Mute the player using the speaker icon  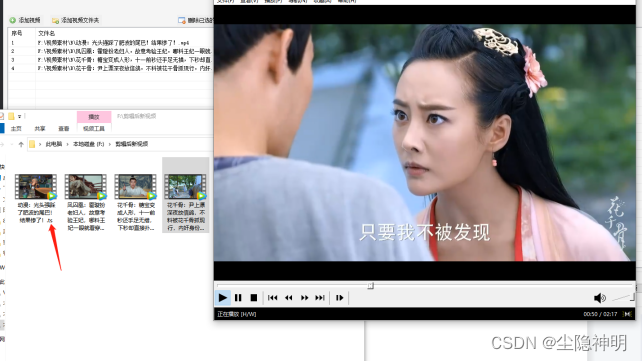tap(600, 298)
